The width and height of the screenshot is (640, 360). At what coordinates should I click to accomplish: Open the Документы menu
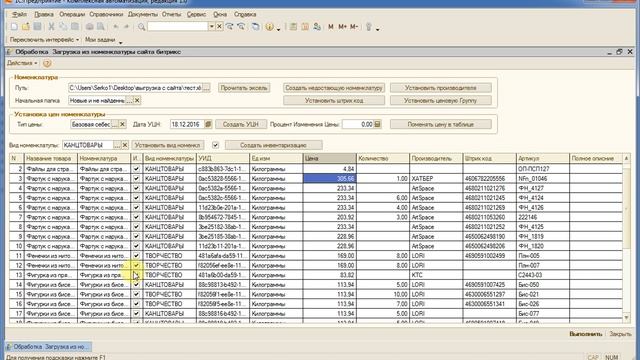143,14
